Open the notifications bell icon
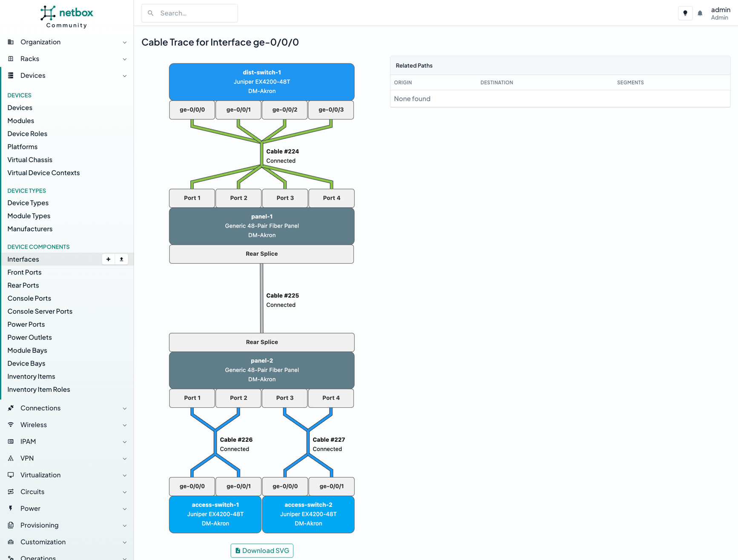The width and height of the screenshot is (738, 560). [700, 13]
